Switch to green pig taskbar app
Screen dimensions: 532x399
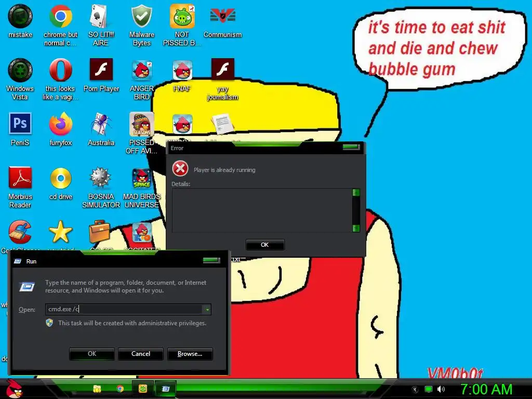[x=143, y=389]
